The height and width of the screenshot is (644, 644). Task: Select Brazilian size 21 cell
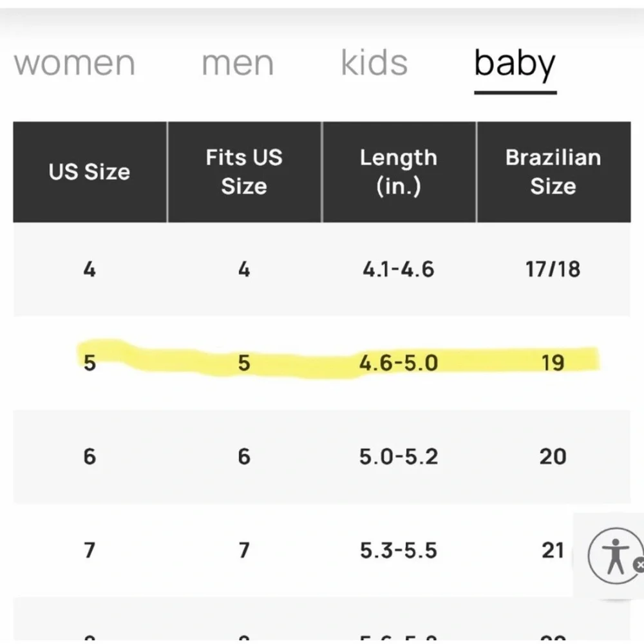coord(553,551)
